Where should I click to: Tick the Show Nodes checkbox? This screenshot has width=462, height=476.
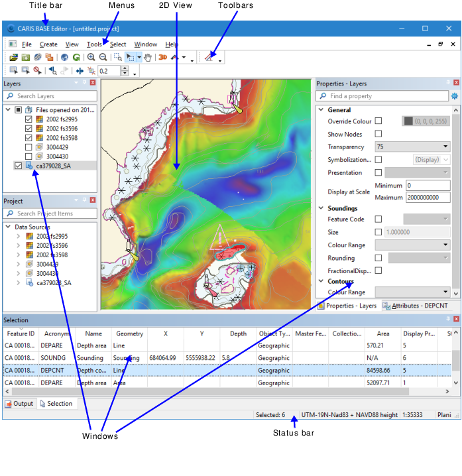[378, 134]
